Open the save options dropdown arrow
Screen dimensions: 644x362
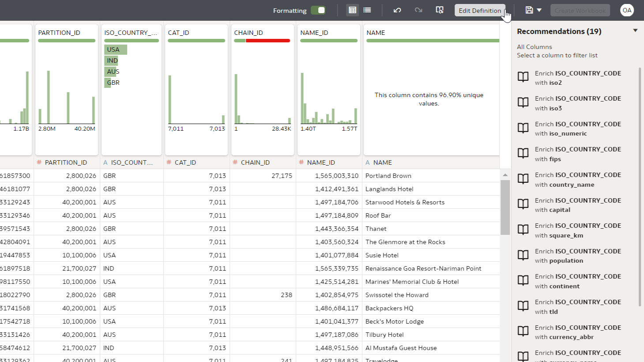[x=539, y=10]
